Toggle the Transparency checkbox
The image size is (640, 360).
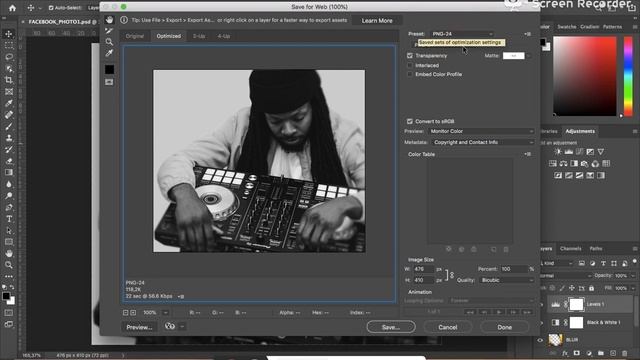[x=410, y=56]
